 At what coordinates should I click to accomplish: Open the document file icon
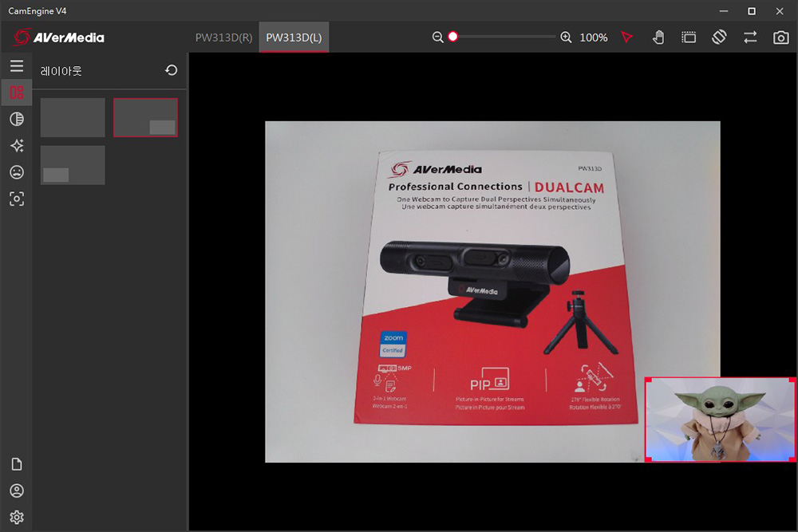(17, 464)
